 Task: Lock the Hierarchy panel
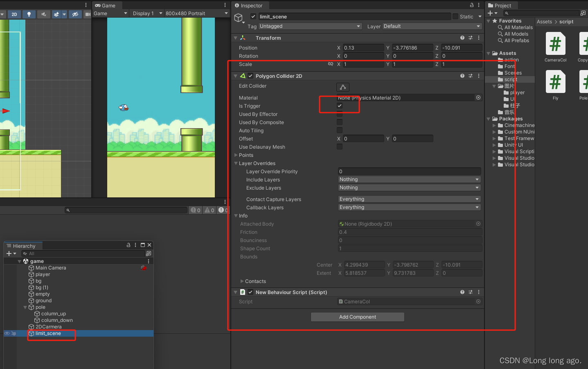(x=128, y=245)
